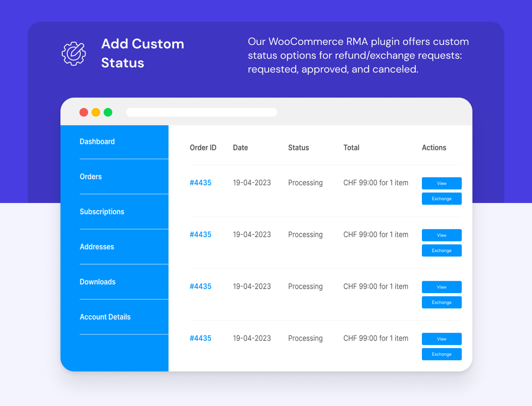Open Dashboard in the blue sidebar
This screenshot has height=406, width=532.
97,142
